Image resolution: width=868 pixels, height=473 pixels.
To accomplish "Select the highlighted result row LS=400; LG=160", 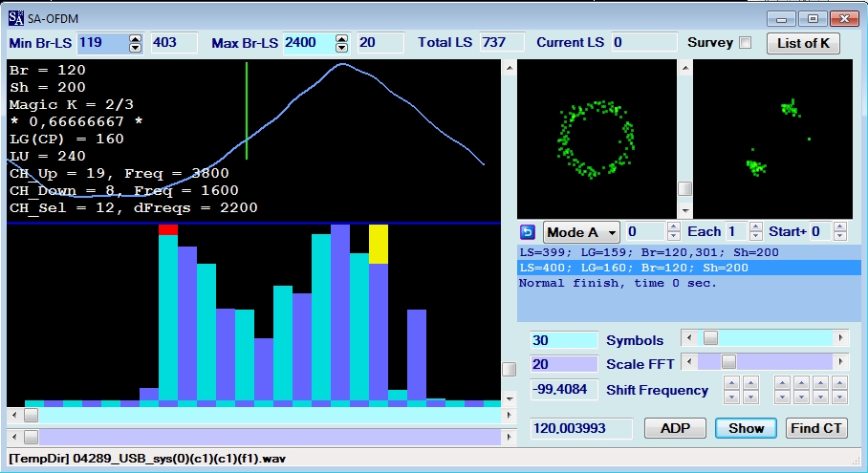I will (x=688, y=268).
